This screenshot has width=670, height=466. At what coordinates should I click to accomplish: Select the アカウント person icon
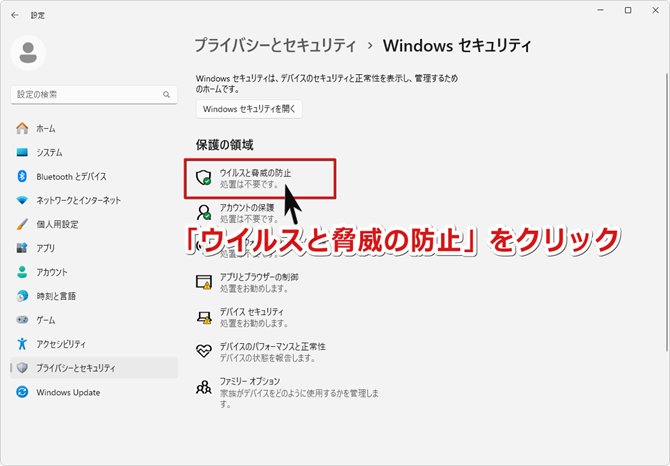click(x=22, y=272)
